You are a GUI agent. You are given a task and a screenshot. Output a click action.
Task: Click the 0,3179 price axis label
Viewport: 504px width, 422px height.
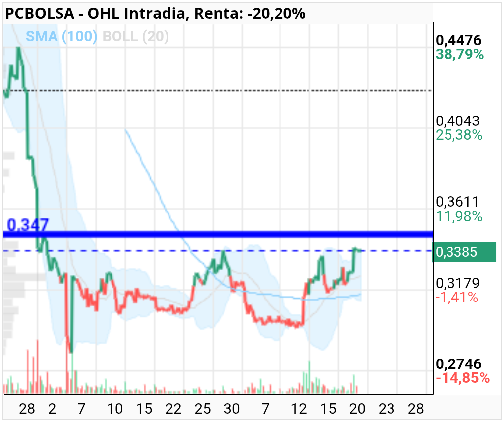[457, 283]
